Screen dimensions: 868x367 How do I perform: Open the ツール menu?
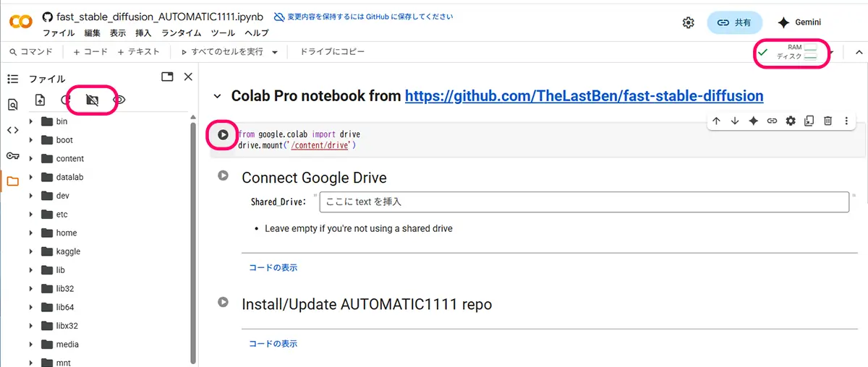223,33
